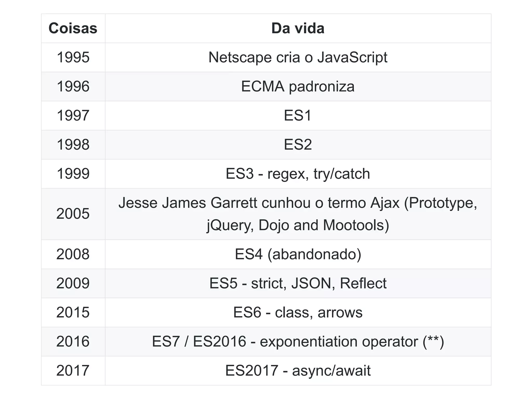Click the Netscape cria o JavaScript text
Image resolution: width=532 pixels, height=399 pixels.
tap(298, 57)
